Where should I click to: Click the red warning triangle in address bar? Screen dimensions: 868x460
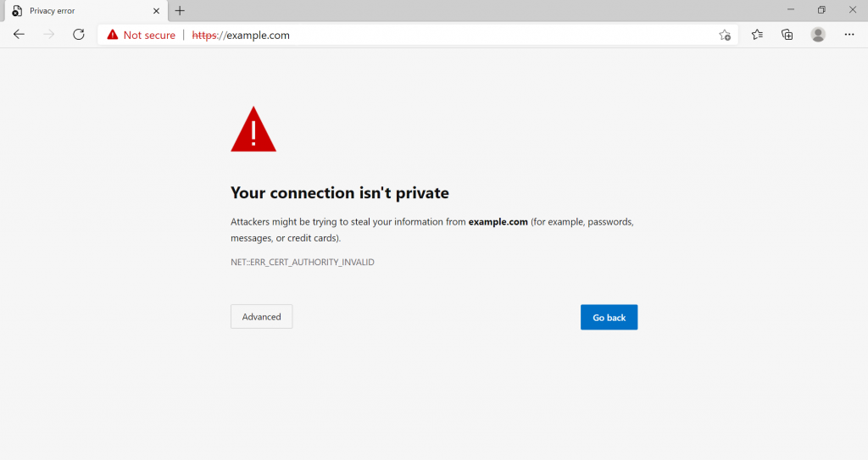tap(112, 35)
